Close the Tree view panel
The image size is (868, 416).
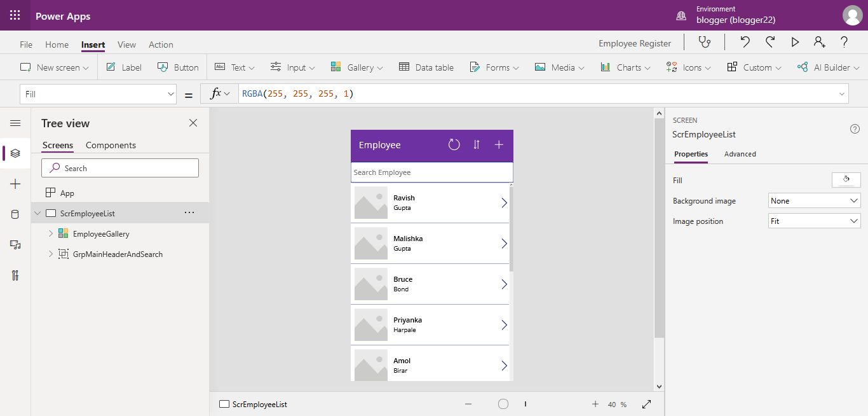(x=193, y=123)
